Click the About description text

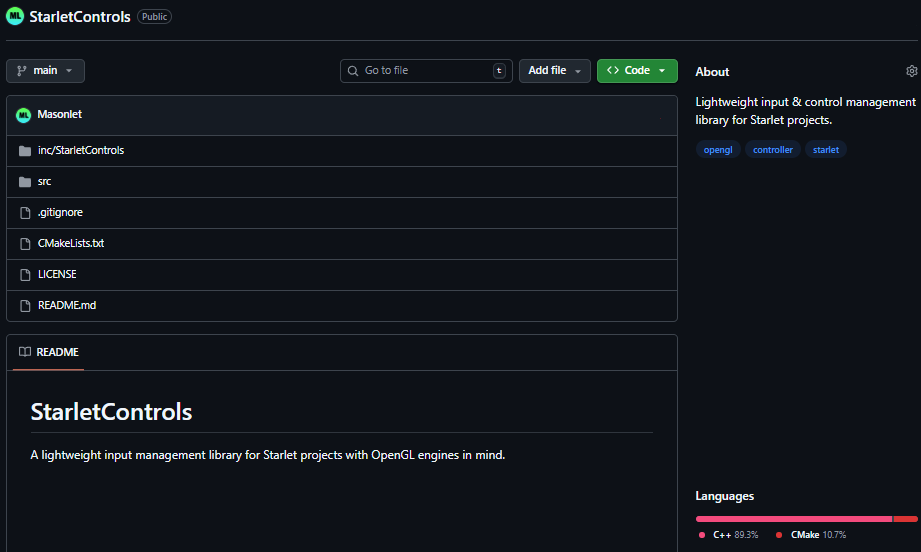click(x=806, y=111)
